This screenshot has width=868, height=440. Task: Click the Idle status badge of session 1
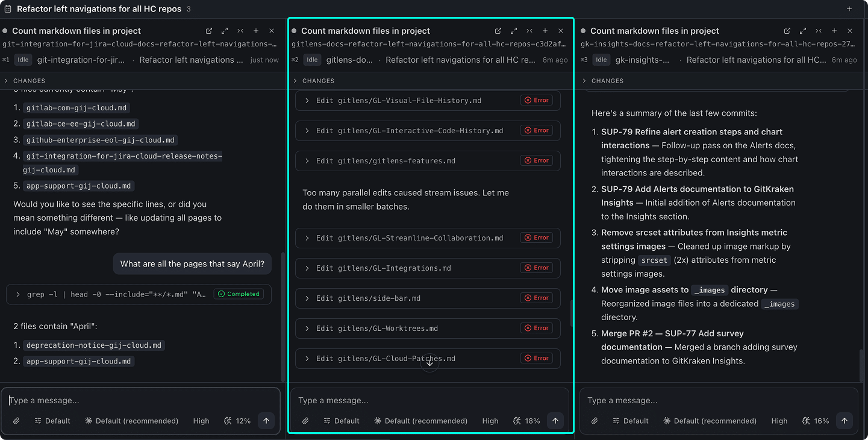[23, 60]
